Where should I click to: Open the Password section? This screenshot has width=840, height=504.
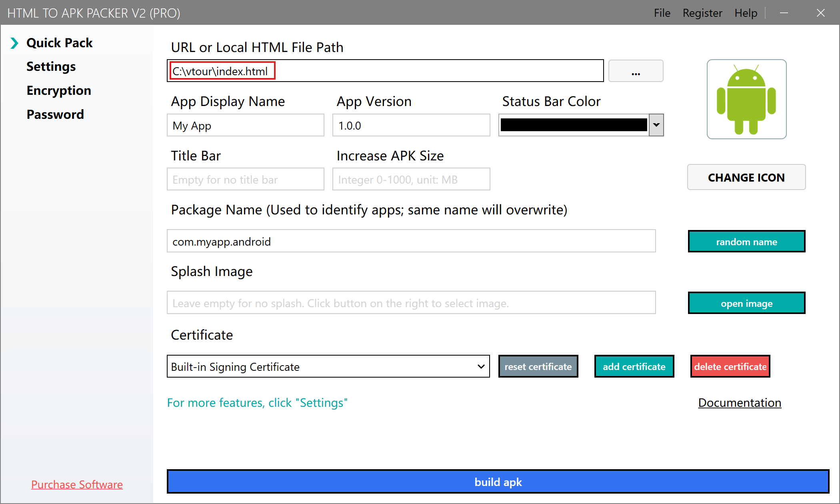(x=55, y=114)
